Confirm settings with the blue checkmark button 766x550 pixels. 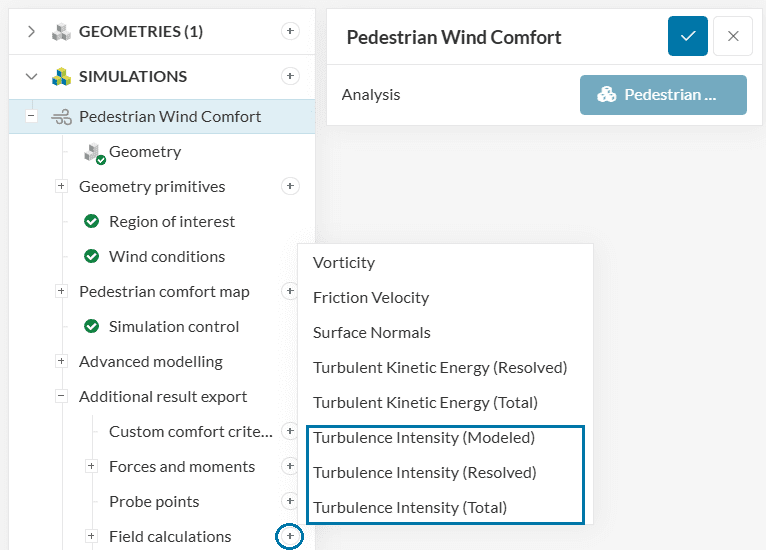pyautogui.click(x=688, y=36)
